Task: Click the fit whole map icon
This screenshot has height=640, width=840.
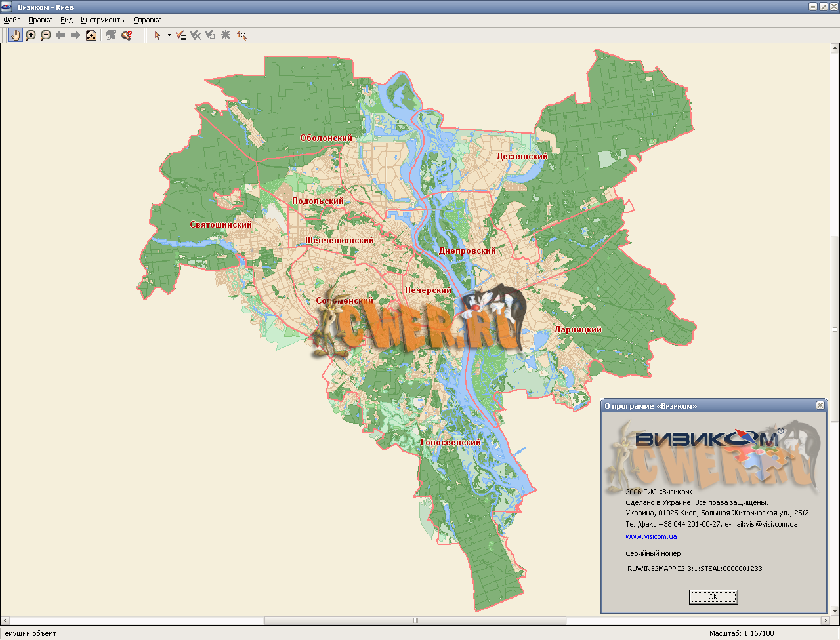Action: [91, 35]
